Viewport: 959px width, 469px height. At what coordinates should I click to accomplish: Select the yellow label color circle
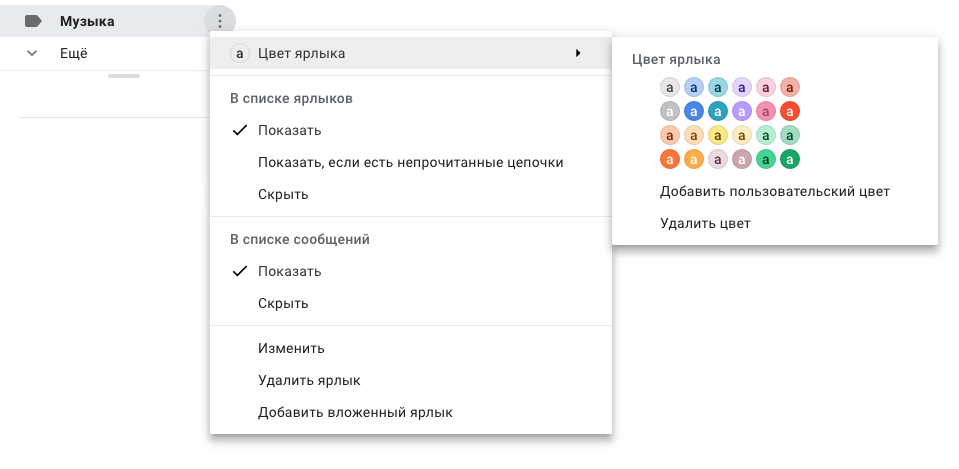(718, 135)
